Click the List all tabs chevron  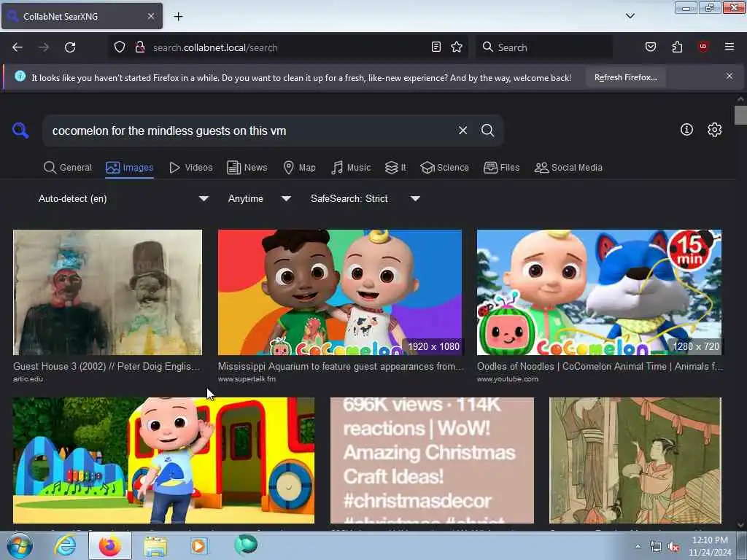pyautogui.click(x=630, y=16)
